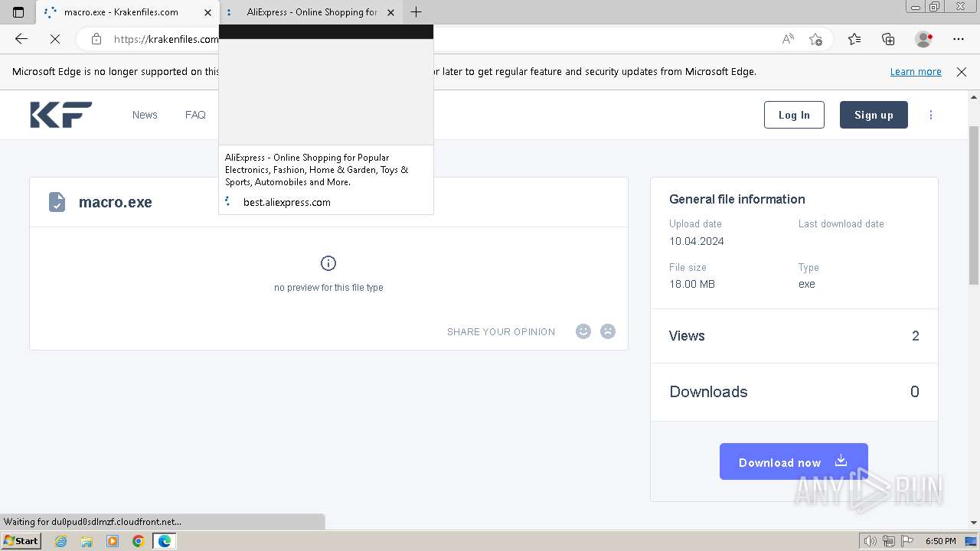The height and width of the screenshot is (551, 980).
Task: Rate file with sad frown face
Action: (608, 331)
